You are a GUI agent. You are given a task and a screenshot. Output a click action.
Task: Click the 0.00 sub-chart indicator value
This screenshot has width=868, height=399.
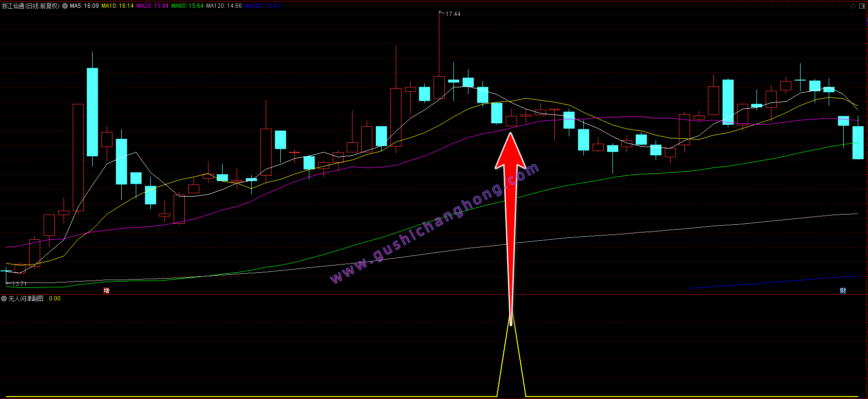click(x=55, y=299)
